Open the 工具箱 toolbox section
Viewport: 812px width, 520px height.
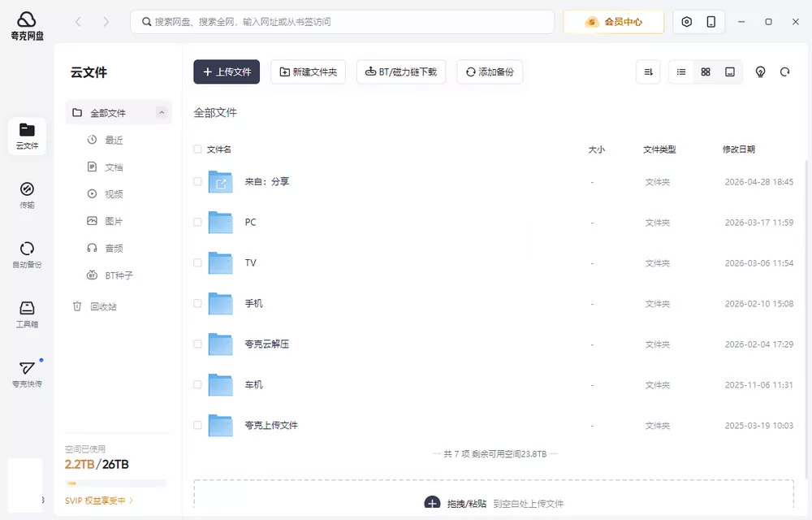coord(27,314)
